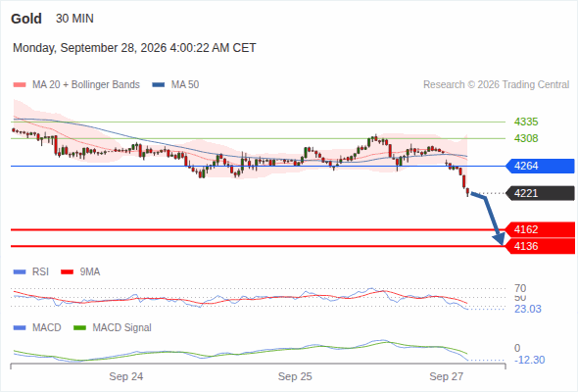Click the RSI 23.03 value readout
The image size is (578, 392).
click(x=528, y=309)
